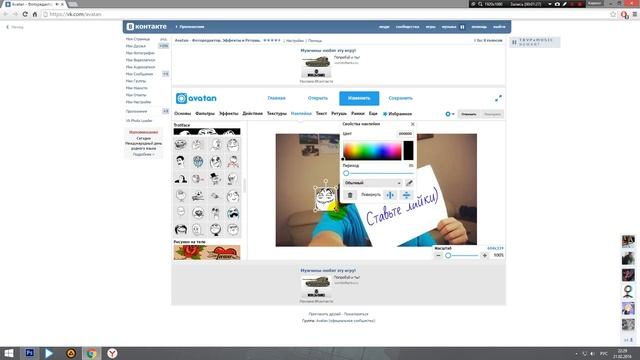The width and height of the screenshot is (640, 360).
Task: Open the Рамки frames section
Action: point(358,113)
